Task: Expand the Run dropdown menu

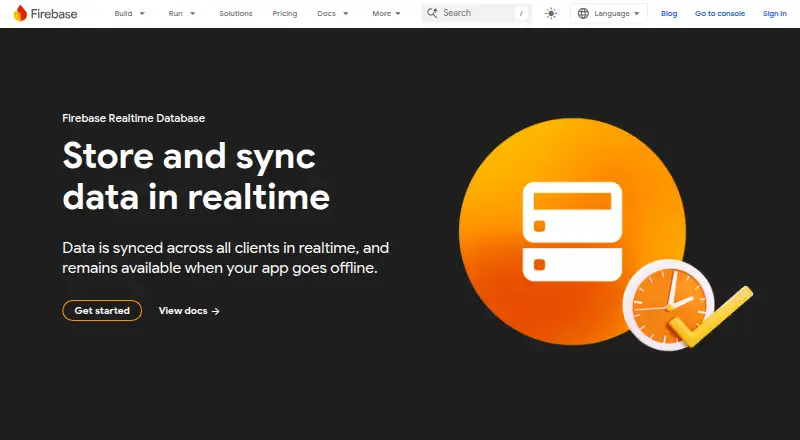Action: (182, 14)
